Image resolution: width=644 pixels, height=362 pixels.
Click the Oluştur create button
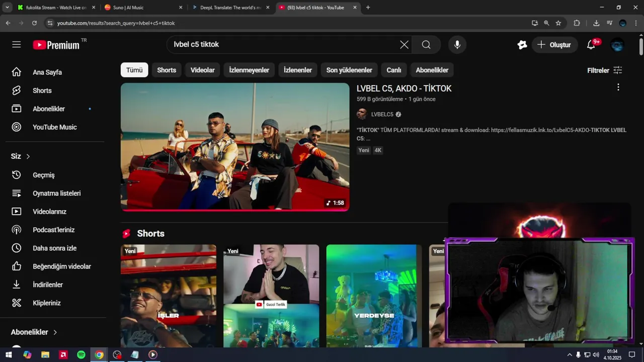tap(554, 45)
